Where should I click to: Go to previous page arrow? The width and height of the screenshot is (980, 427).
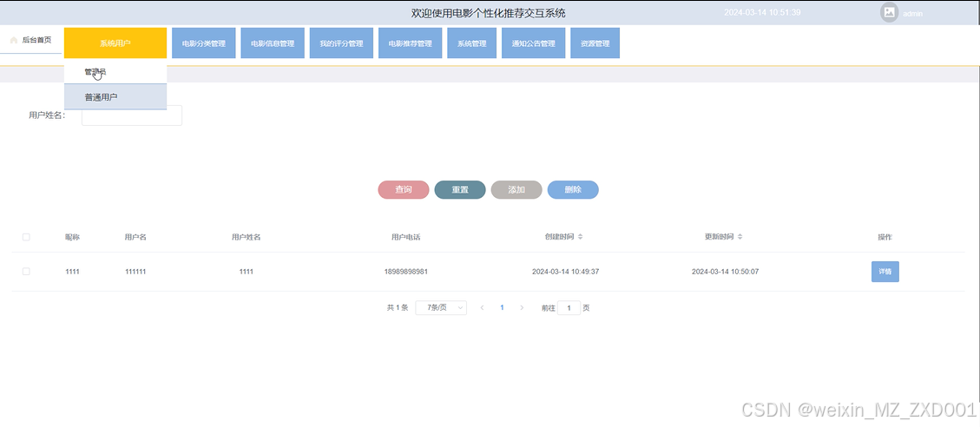click(x=482, y=307)
